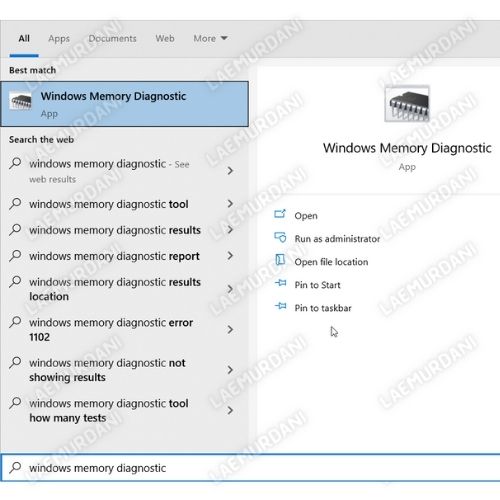Select Run as administrator

[x=337, y=239]
